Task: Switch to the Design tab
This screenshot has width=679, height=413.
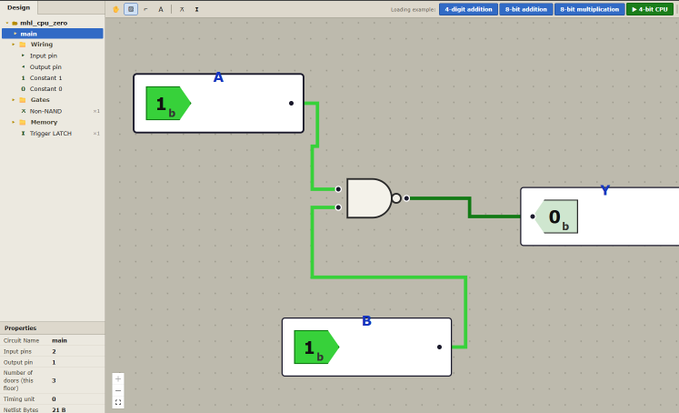Action: [x=19, y=7]
